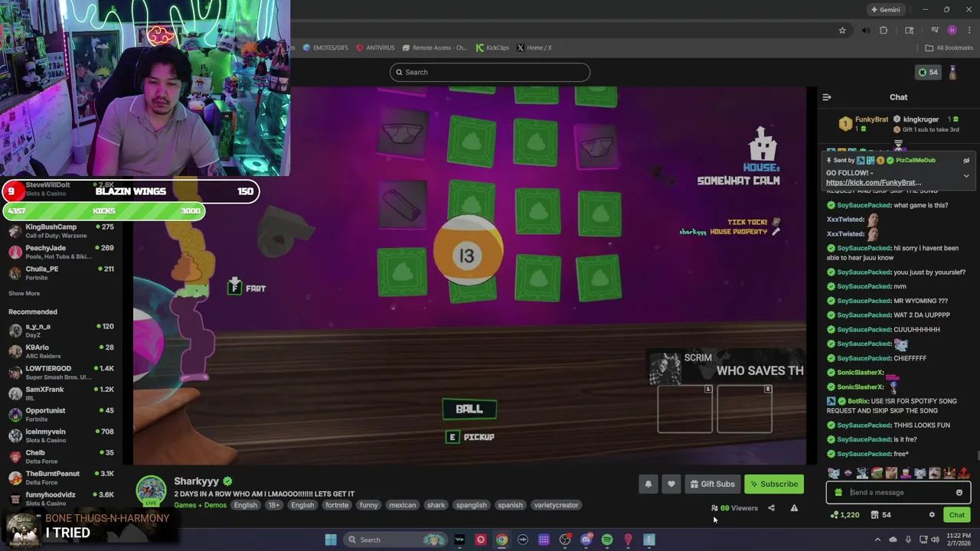This screenshot has height=551, width=980.
Task: Open ANTIVIRUS bookmark
Action: pyautogui.click(x=375, y=47)
